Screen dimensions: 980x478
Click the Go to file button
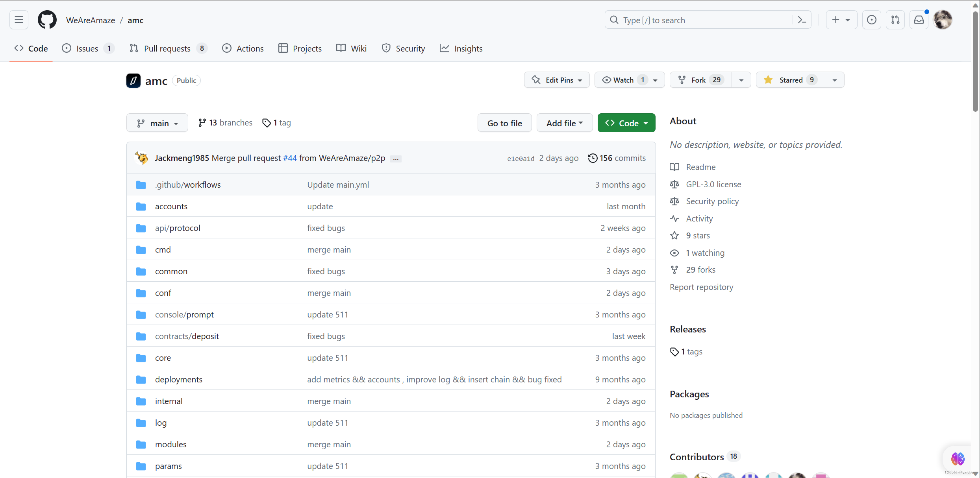(x=504, y=123)
